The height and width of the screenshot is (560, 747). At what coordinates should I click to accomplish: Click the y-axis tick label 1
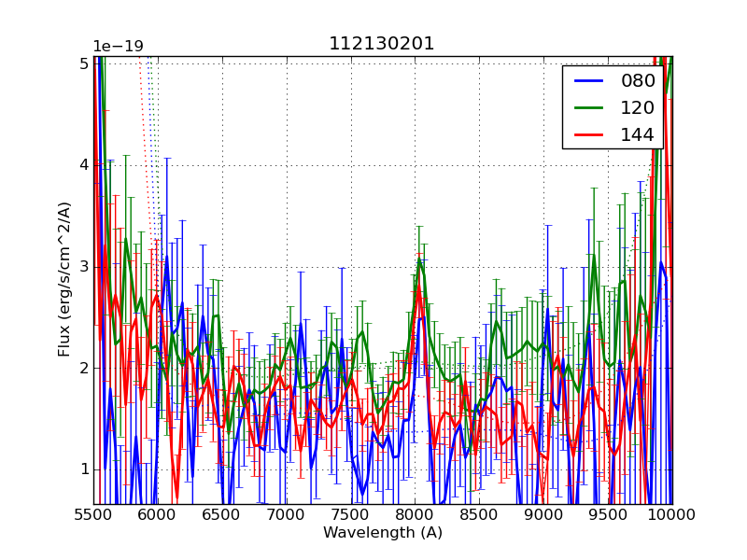[x=83, y=469]
